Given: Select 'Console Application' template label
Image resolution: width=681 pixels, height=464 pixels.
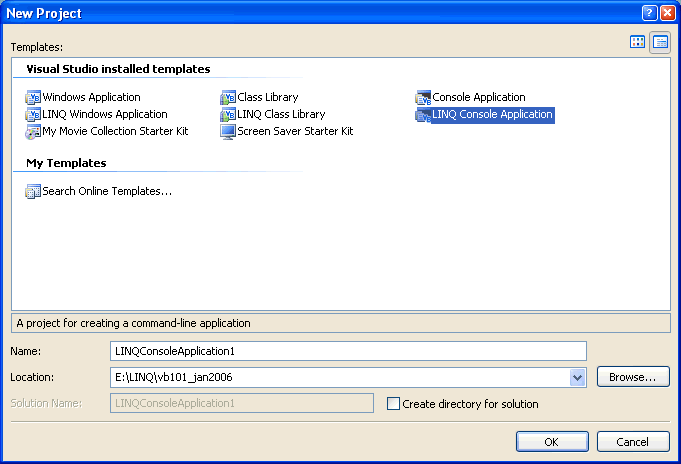Looking at the screenshot, I should pyautogui.click(x=479, y=97).
